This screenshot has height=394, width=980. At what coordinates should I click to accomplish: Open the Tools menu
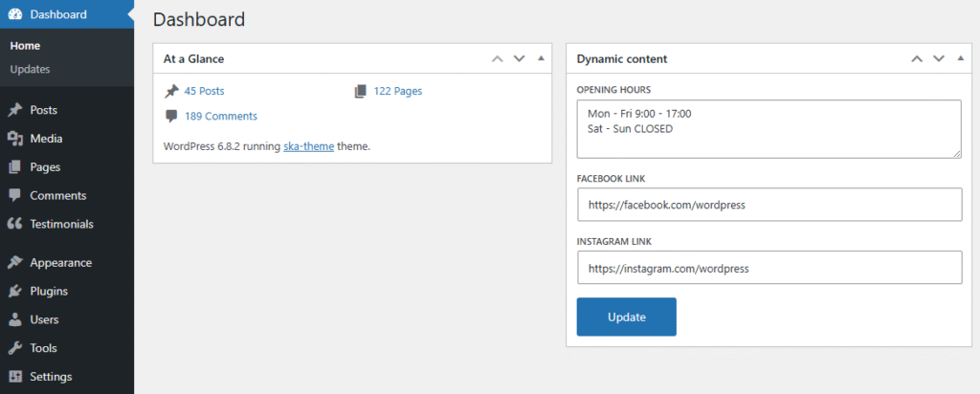point(43,348)
